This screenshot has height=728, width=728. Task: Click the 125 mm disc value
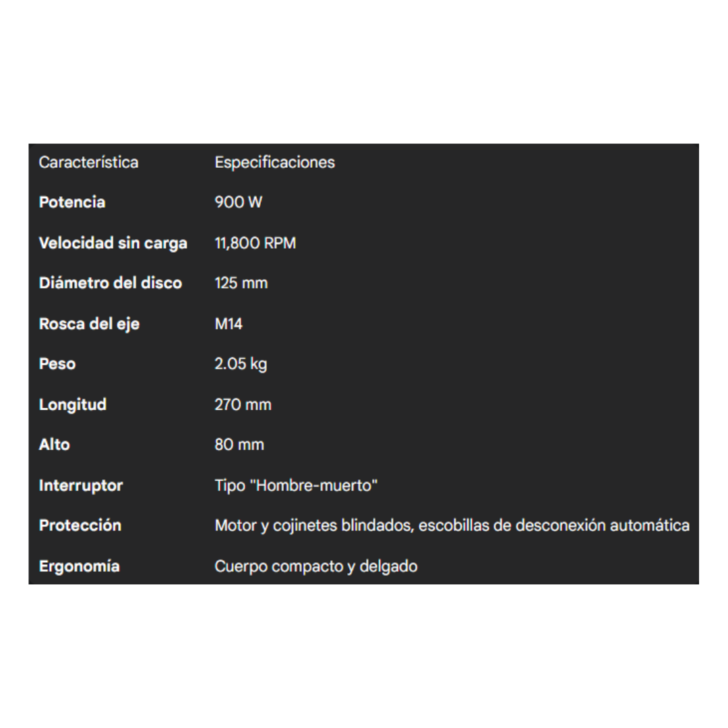[x=241, y=283]
